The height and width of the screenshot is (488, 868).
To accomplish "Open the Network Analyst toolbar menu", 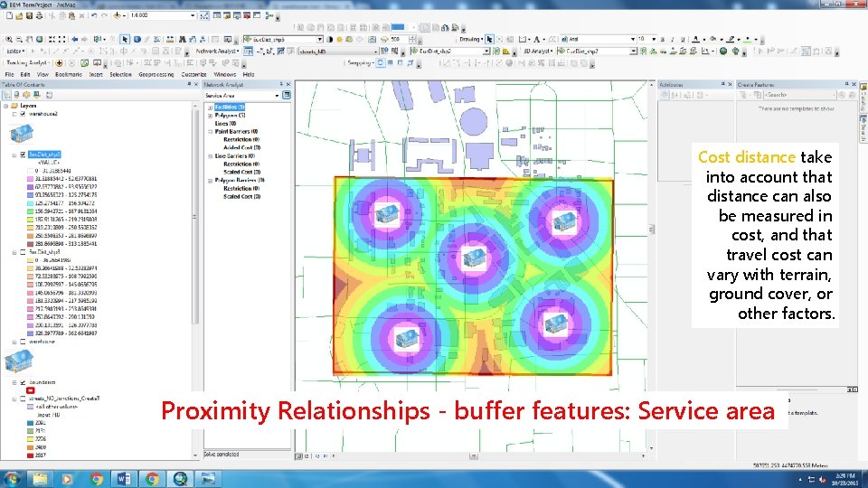I will tap(217, 51).
